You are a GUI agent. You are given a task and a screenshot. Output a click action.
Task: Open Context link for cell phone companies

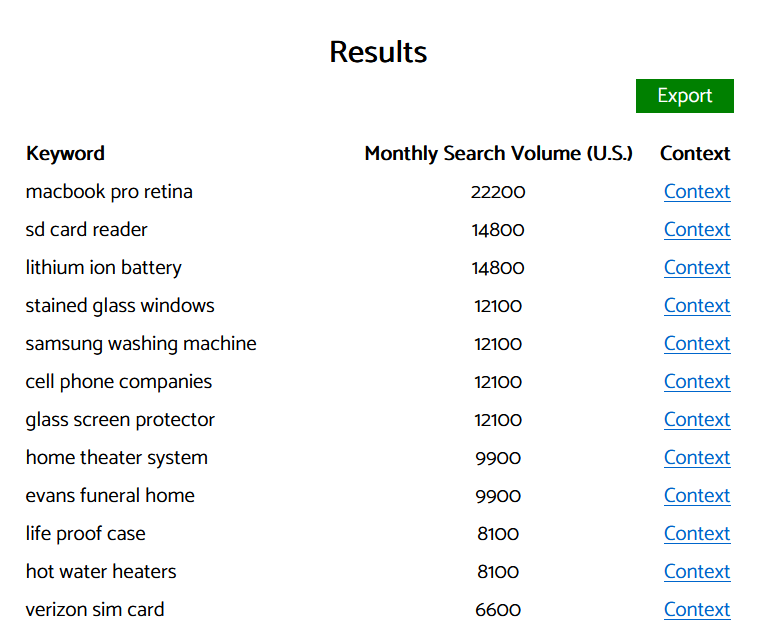696,382
